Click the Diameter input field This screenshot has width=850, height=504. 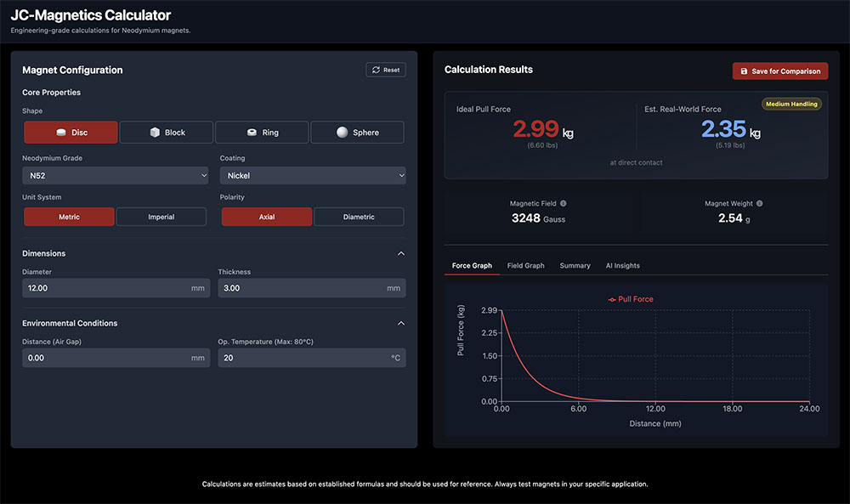106,288
